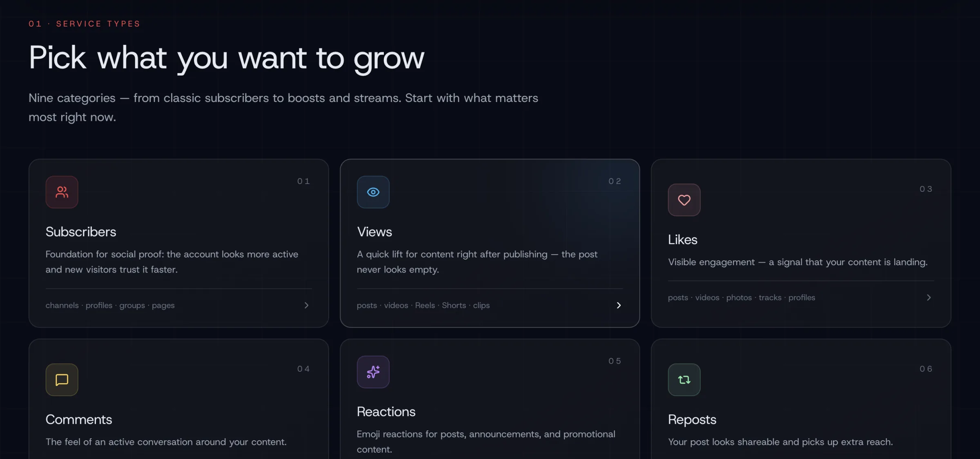Click the Subscribers people icon
This screenshot has width=980, height=459.
62,192
